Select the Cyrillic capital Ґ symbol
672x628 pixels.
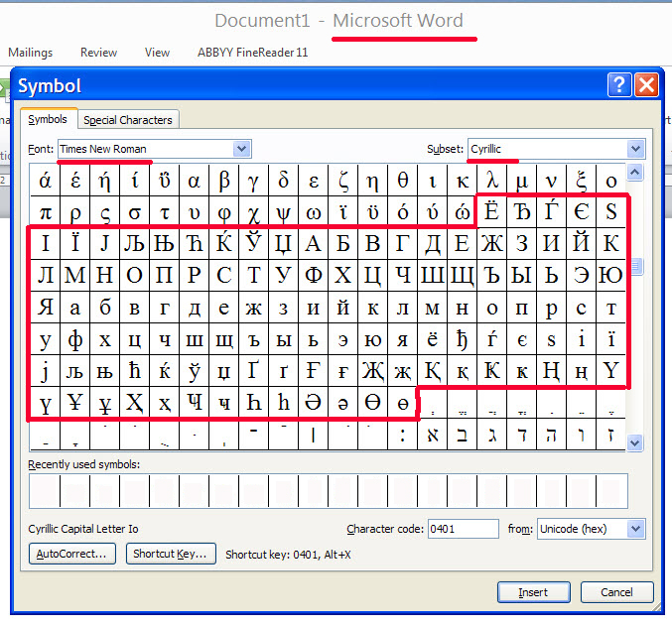(x=254, y=370)
